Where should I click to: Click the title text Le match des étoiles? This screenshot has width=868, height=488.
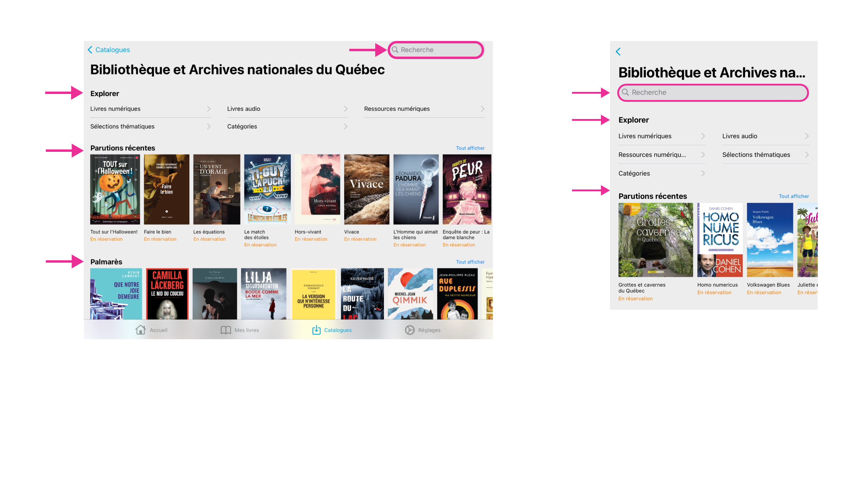pyautogui.click(x=256, y=235)
